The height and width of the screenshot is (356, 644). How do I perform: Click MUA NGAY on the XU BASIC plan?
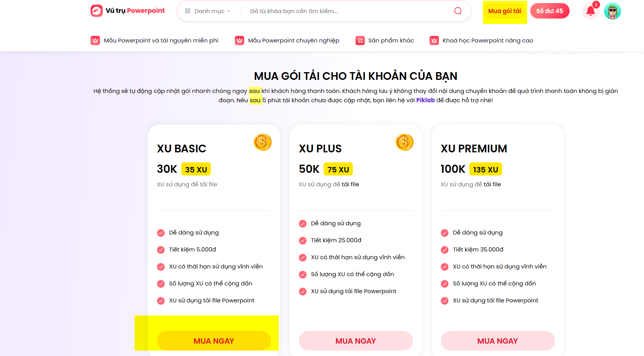[214, 341]
